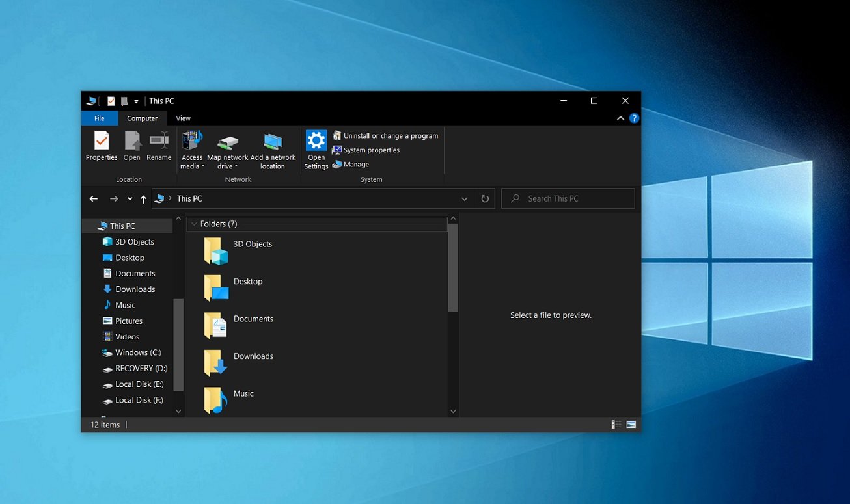Click the Refresh icon beside the address bar

(485, 198)
